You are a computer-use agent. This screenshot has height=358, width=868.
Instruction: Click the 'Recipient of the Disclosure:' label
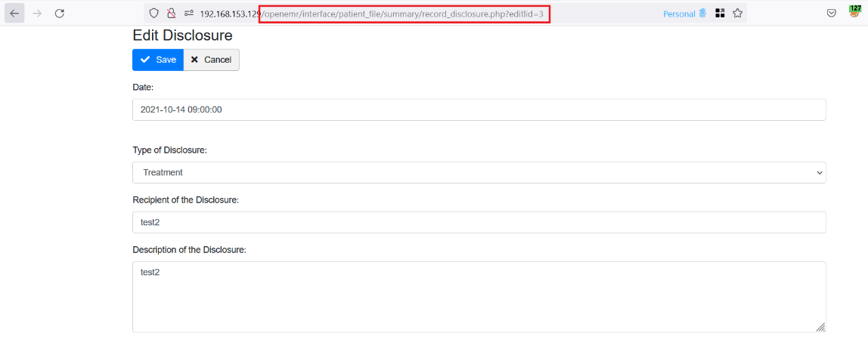coord(186,199)
